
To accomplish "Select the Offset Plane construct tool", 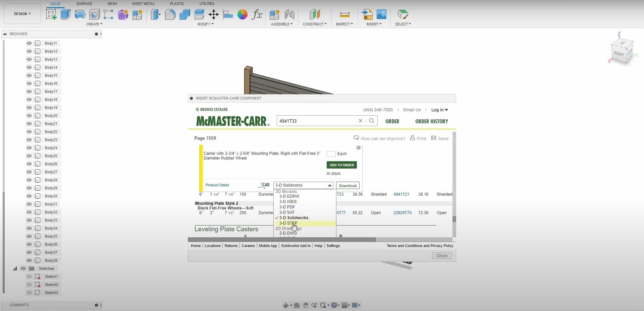I will pyautogui.click(x=315, y=14).
